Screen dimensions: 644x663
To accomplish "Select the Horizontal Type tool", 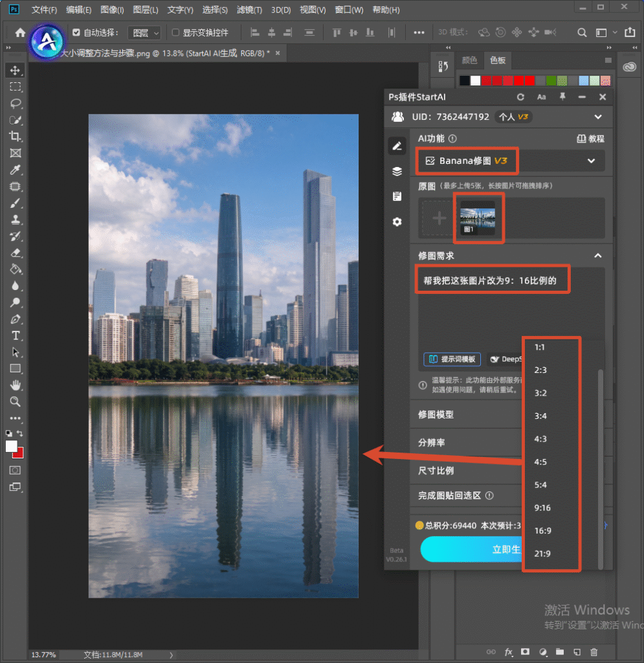I will point(16,336).
